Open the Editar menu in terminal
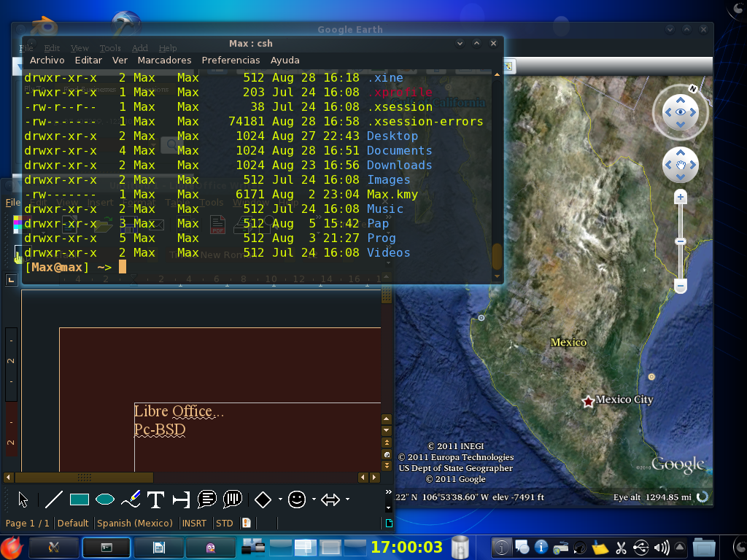Viewport: 747px width, 560px height. point(88,60)
